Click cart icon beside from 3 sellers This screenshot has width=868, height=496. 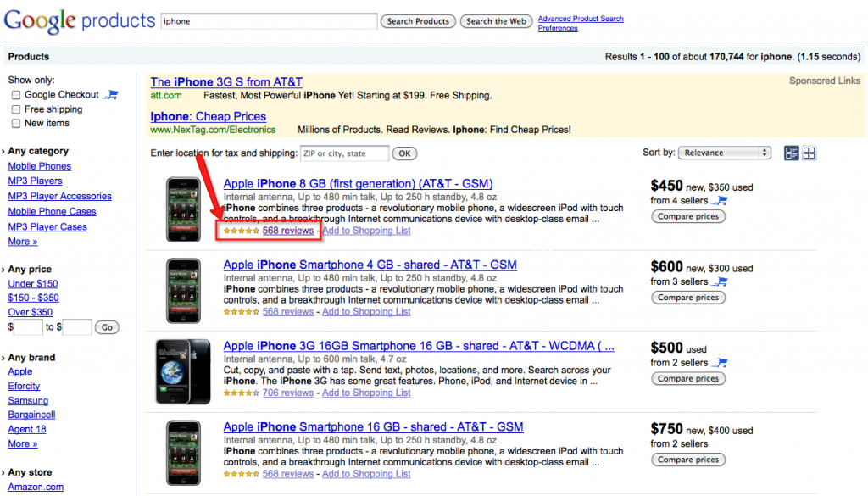pyautogui.click(x=720, y=281)
